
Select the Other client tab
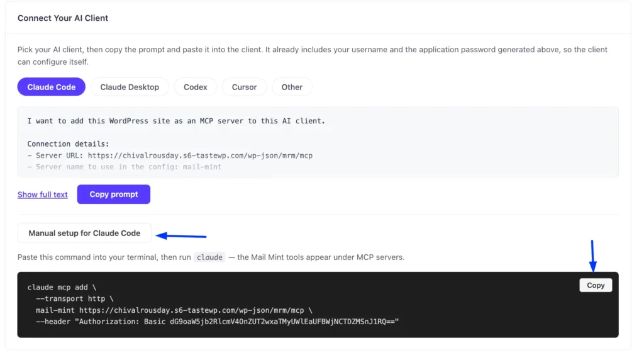coord(292,87)
